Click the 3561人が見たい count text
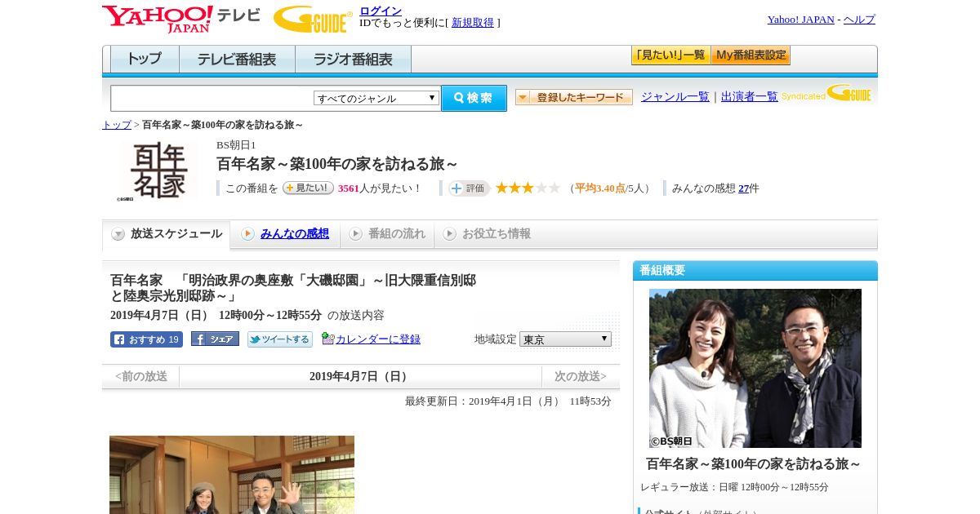 380,188
